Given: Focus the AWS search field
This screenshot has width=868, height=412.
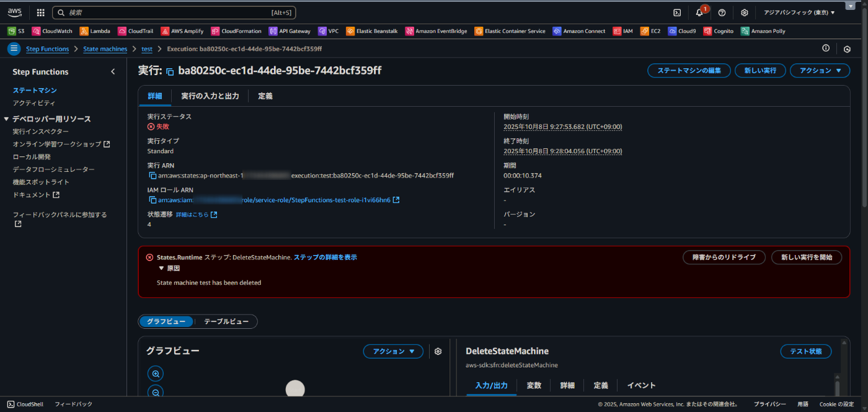Looking at the screenshot, I should (x=174, y=12).
